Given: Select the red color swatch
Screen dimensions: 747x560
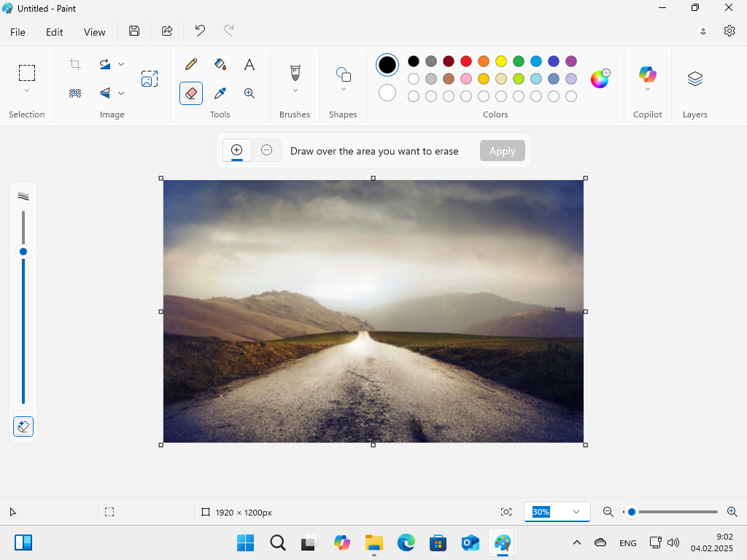Looking at the screenshot, I should point(466,61).
